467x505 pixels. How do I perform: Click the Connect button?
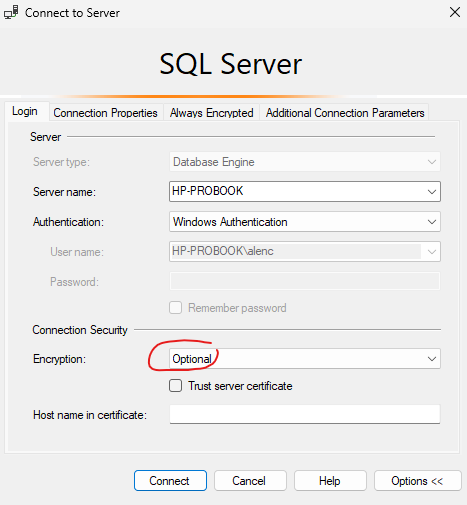170,481
